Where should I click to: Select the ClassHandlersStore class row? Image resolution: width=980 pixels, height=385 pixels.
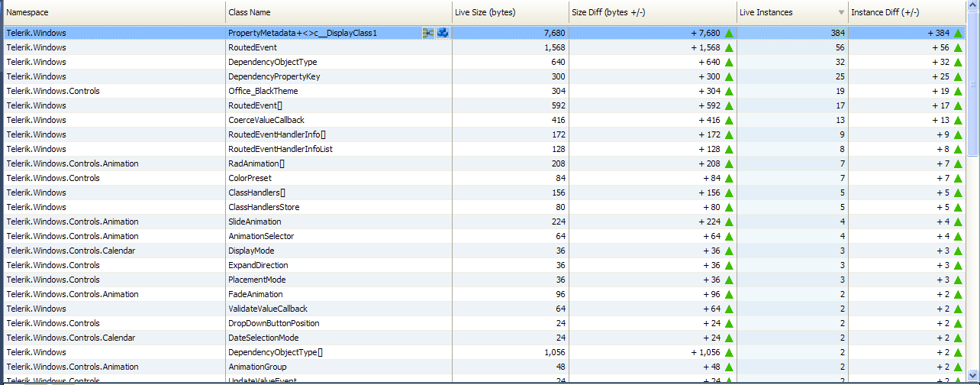click(484, 208)
